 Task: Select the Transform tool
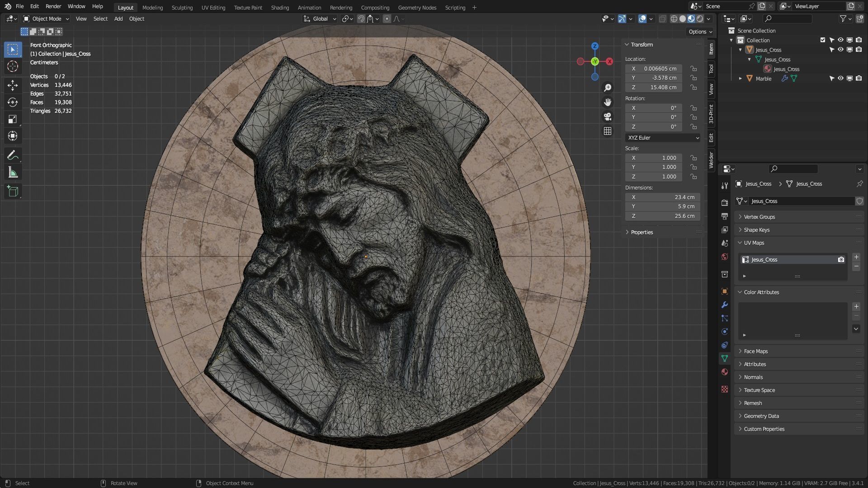click(x=13, y=136)
